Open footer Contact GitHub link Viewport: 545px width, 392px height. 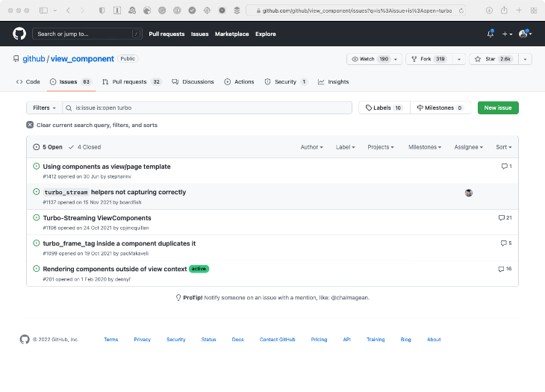point(278,340)
